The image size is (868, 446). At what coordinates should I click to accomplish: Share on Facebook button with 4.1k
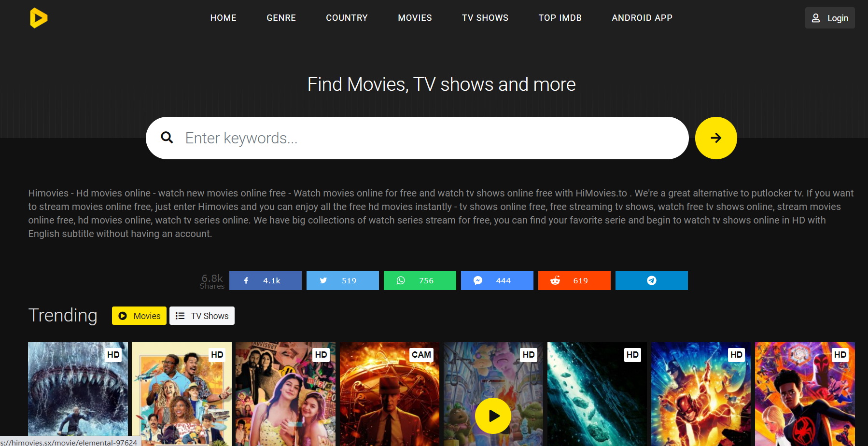coord(266,280)
